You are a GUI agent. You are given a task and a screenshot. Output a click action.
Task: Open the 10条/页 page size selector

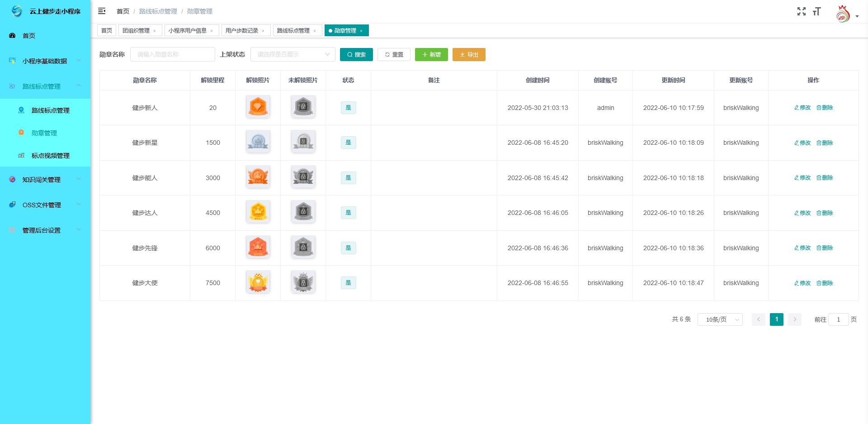point(720,319)
